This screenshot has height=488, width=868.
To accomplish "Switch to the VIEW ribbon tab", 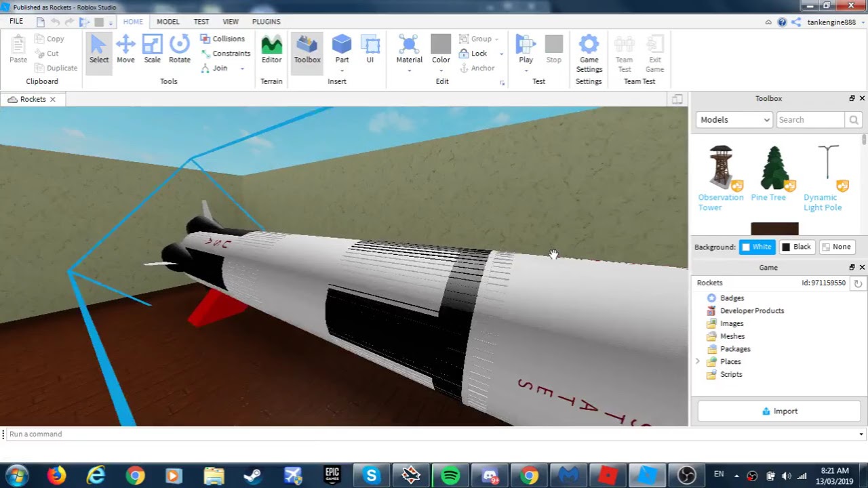I will [x=231, y=22].
